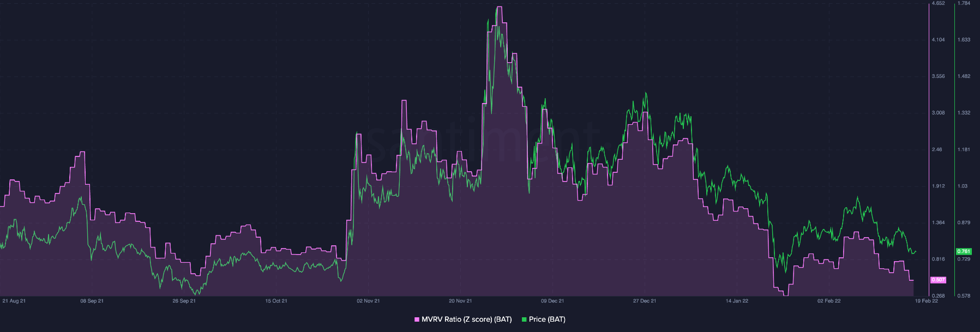
Task: Click the 1.784 top price axis value
Action: (964, 3)
